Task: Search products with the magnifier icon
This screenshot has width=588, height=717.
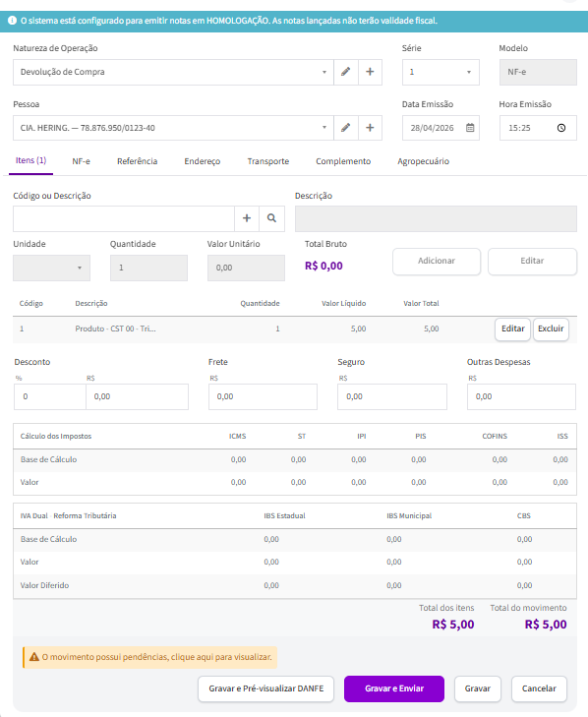Action: pyautogui.click(x=271, y=218)
